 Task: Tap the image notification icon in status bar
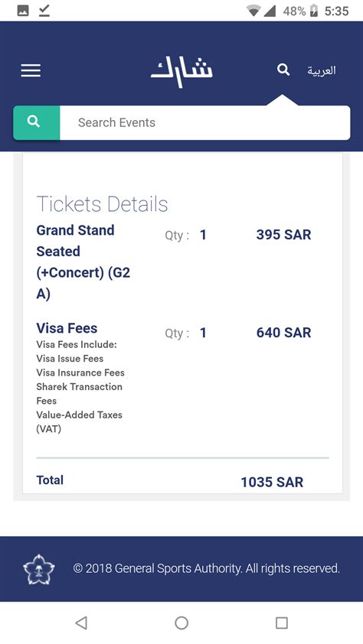[x=23, y=11]
